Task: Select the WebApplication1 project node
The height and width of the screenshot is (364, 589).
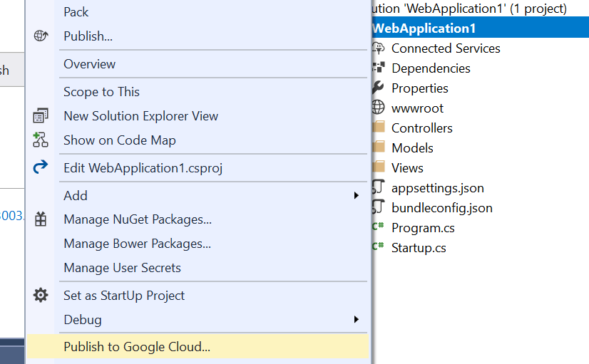Action: point(481,28)
